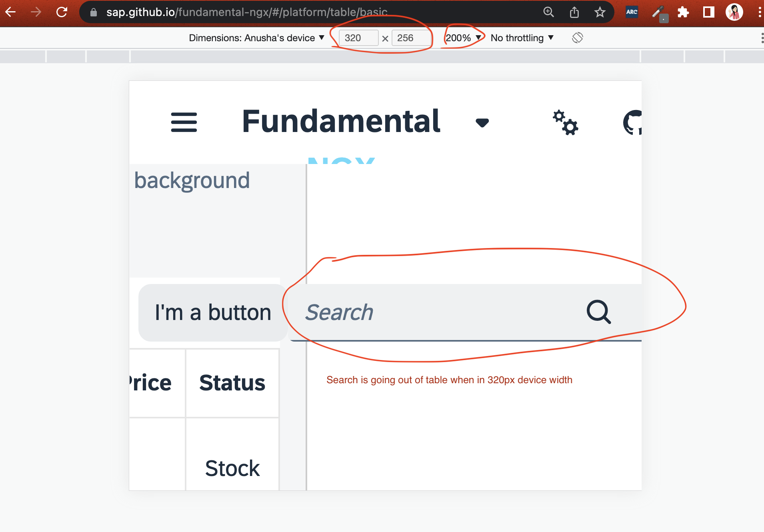Open Chrome's three-dot menu
The image size is (764, 532).
[759, 12]
